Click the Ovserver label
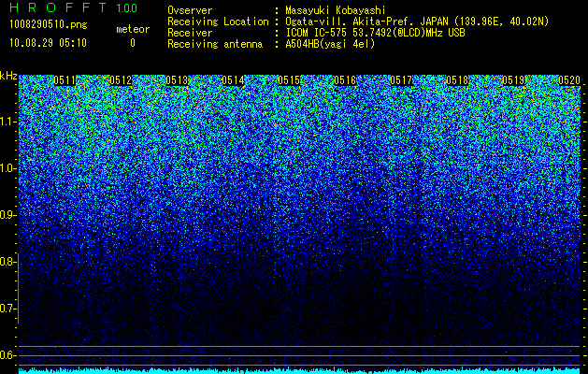This screenshot has width=588, height=374. tap(190, 10)
